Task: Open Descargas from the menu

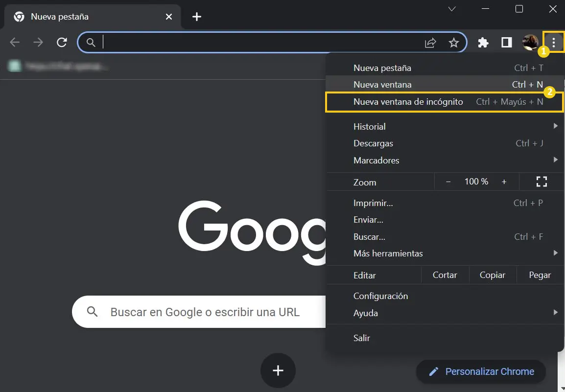Action: coord(445,143)
